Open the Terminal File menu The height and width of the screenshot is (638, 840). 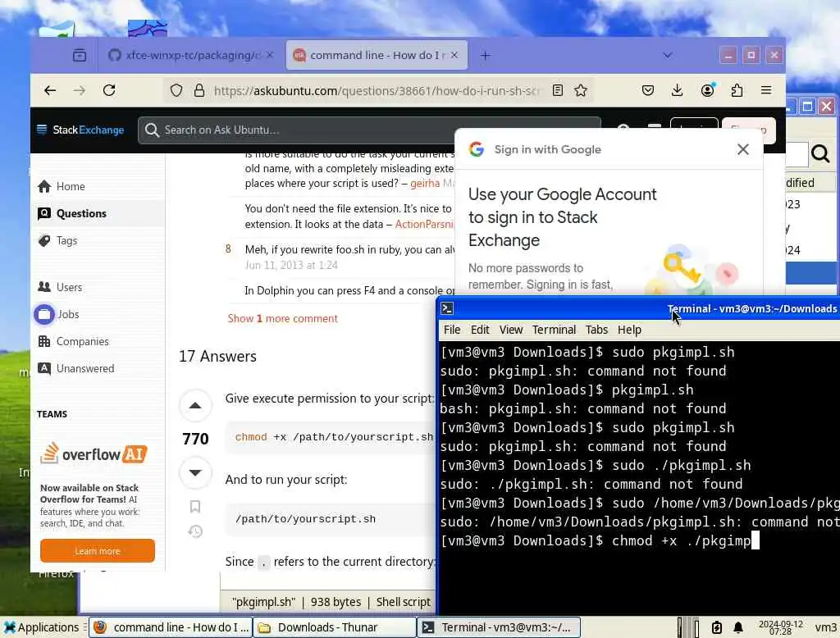click(x=452, y=330)
